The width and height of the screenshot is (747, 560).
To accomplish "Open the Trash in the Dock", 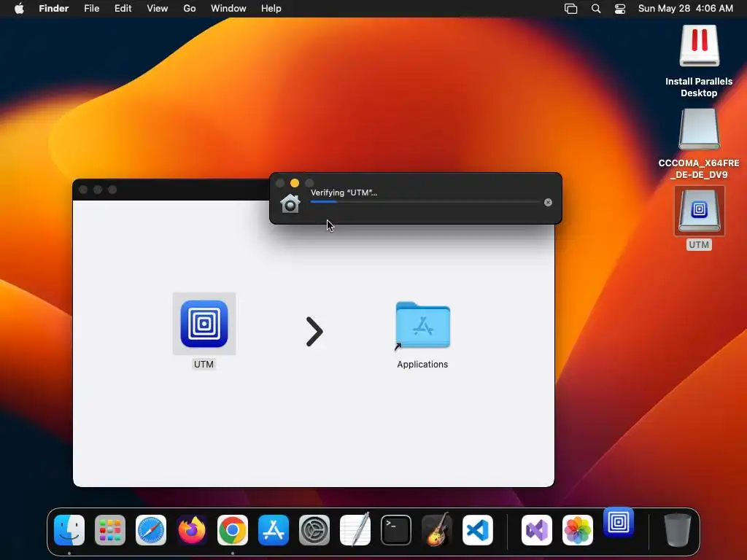I will point(678,529).
